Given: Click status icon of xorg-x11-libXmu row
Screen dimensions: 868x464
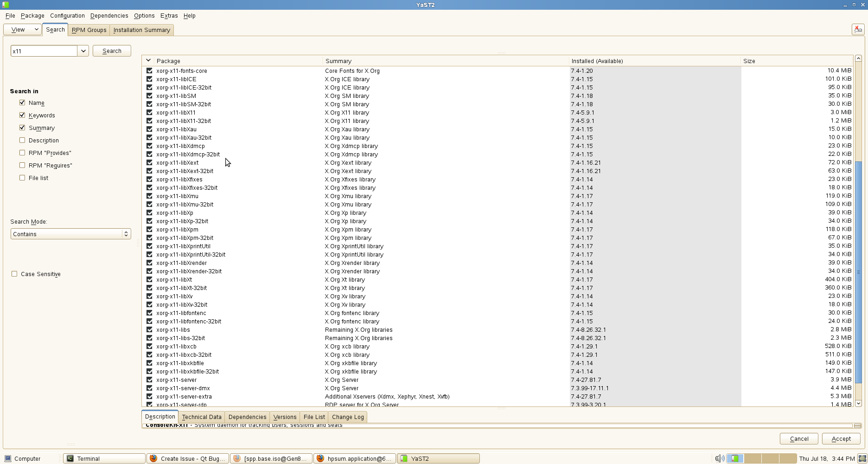Looking at the screenshot, I should (x=149, y=196).
